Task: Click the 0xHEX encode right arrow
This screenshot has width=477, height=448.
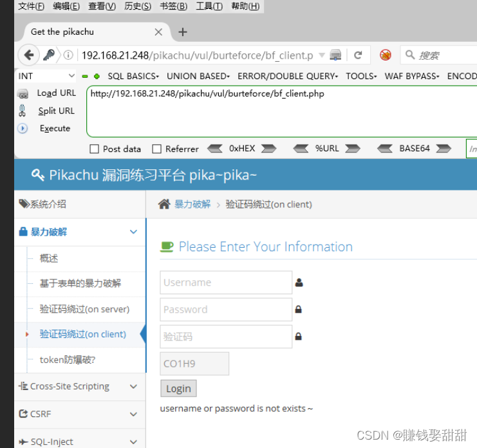Action: tap(269, 149)
